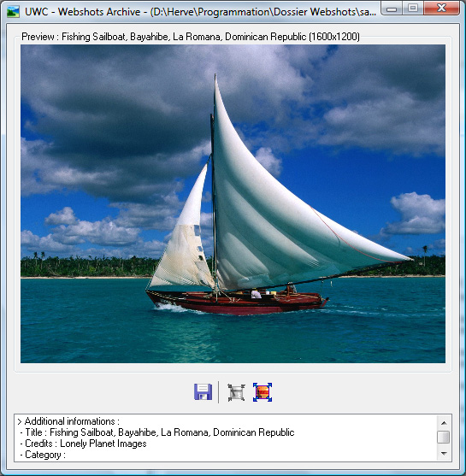Click the Fishing Sailboat preview image
Screen dimensions: 466x476
tap(233, 203)
